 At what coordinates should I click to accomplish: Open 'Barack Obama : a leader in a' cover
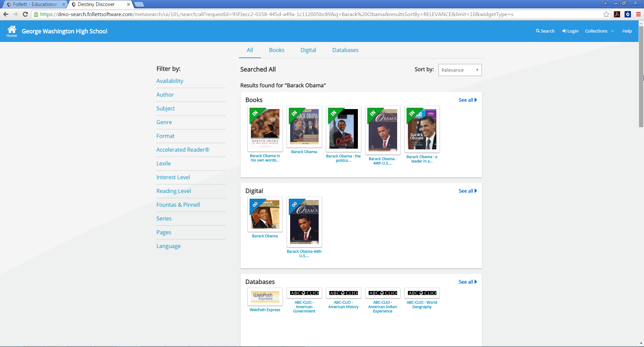point(422,129)
